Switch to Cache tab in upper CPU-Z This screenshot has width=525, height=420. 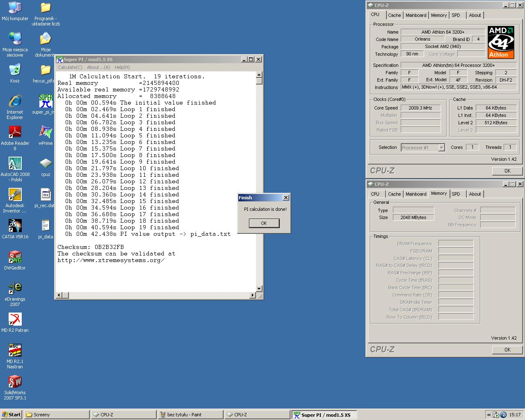pyautogui.click(x=394, y=15)
